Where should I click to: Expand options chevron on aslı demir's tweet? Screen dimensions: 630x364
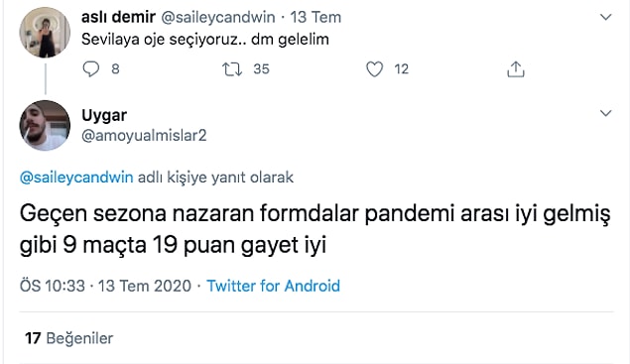coord(605,17)
